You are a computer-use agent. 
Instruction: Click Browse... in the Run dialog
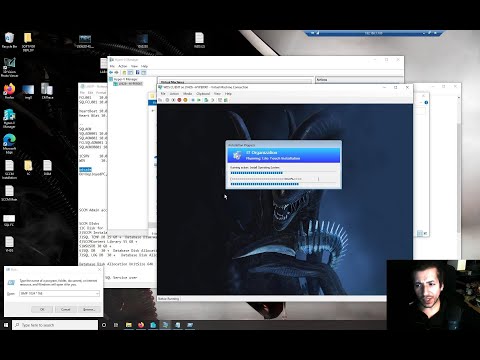[x=89, y=309]
